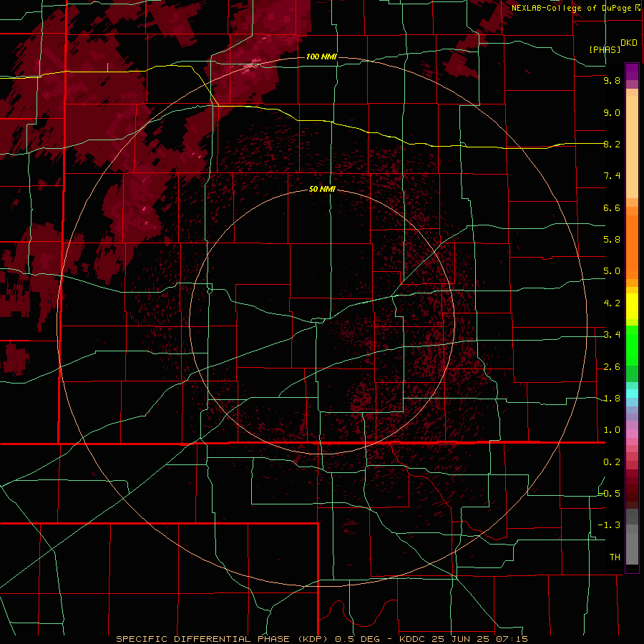Image resolution: width=644 pixels, height=644 pixels.
Task: Click the 0.5 DEG elevation label
Action: pos(358,639)
